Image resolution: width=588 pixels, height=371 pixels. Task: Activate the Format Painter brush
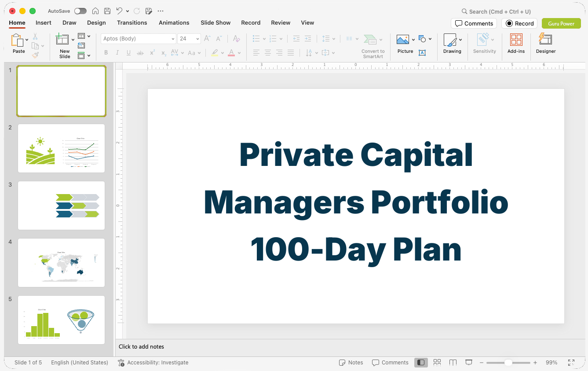[x=35, y=55]
